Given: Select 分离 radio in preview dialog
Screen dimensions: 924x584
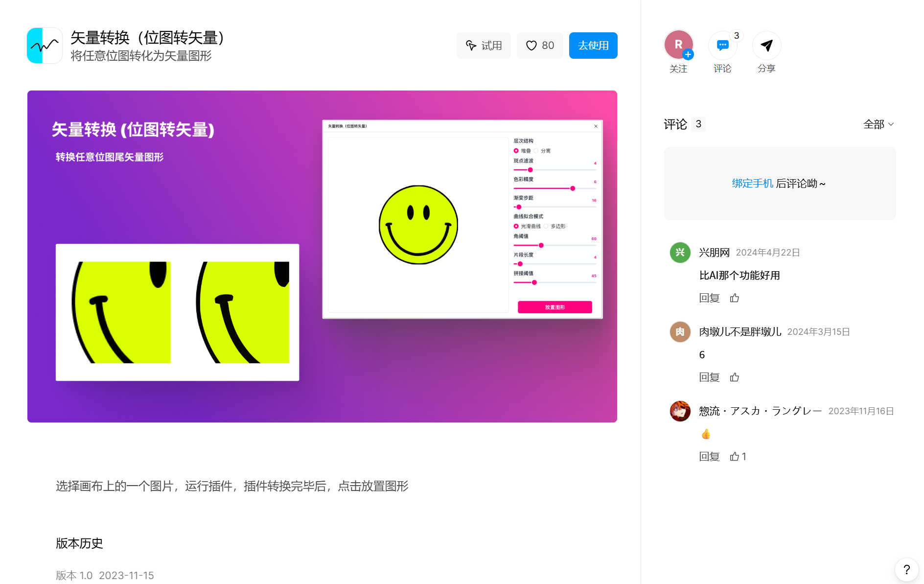Looking at the screenshot, I should tap(536, 151).
